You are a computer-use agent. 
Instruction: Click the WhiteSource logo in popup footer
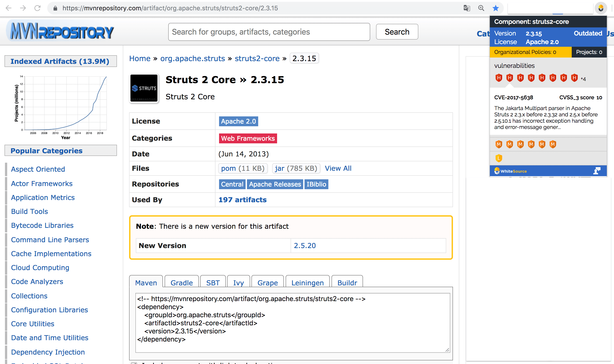click(510, 171)
